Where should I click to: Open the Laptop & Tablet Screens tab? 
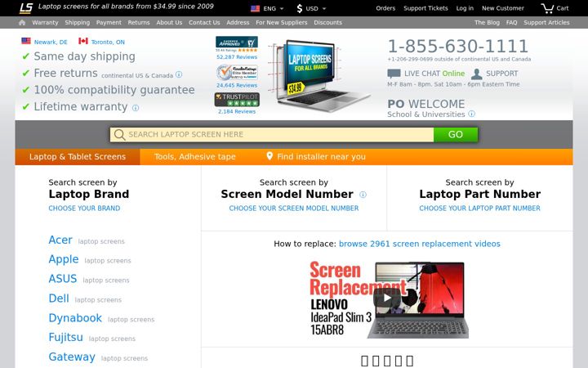click(x=78, y=156)
